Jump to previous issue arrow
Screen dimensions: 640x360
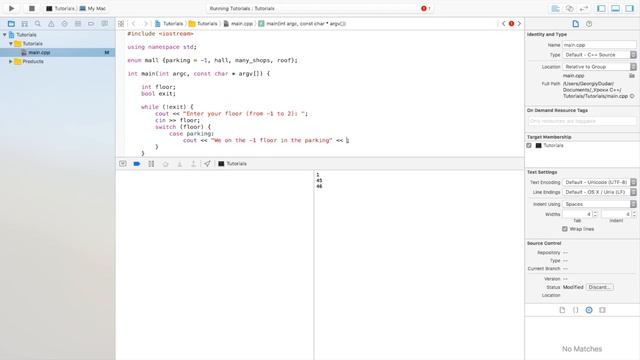(x=504, y=24)
